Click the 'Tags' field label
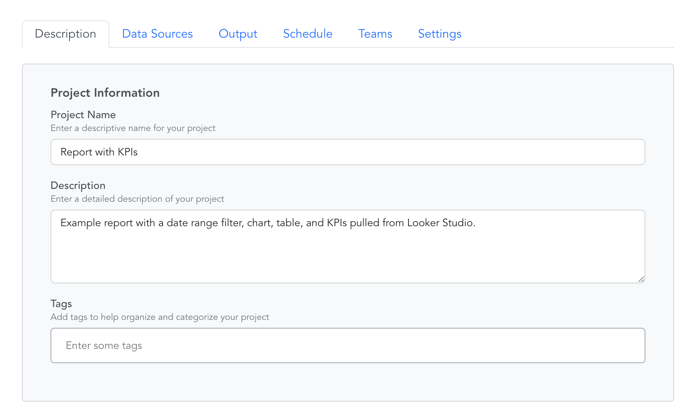Screen dimensions: 688x420 (x=61, y=304)
